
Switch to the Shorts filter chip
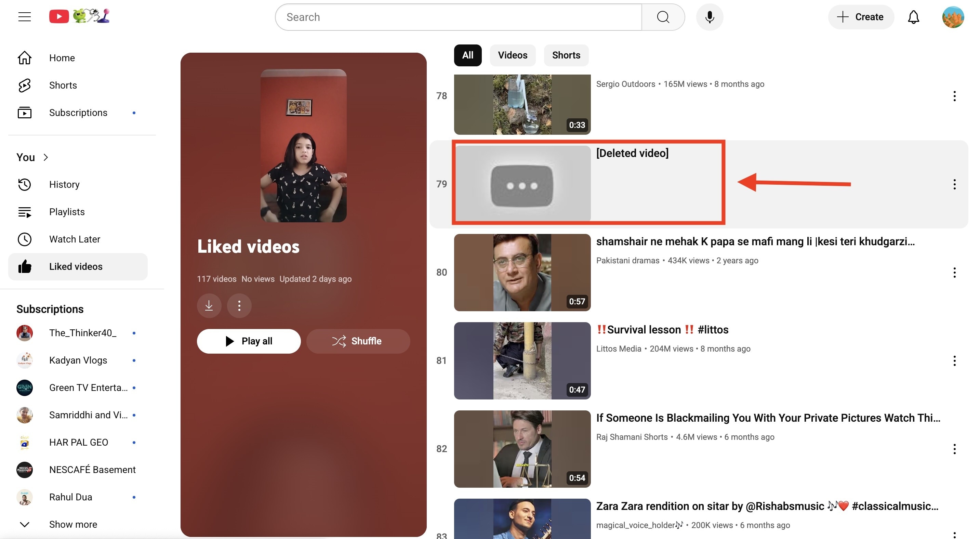point(566,55)
